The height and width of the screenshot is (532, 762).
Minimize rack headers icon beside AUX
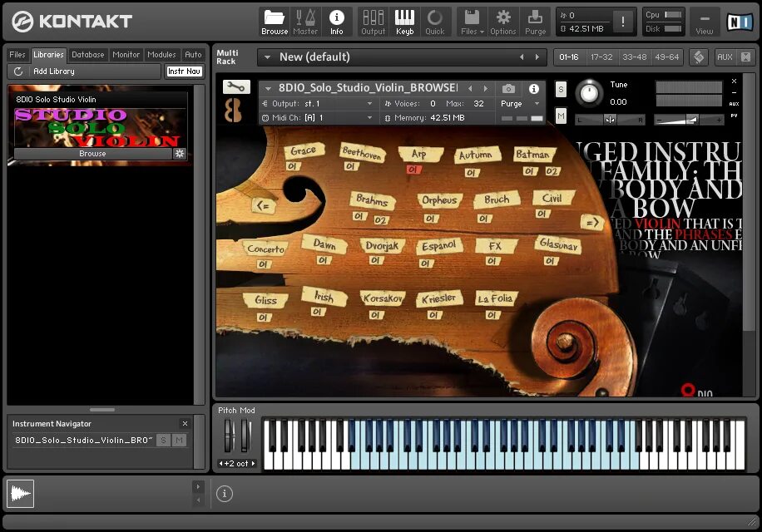point(746,57)
